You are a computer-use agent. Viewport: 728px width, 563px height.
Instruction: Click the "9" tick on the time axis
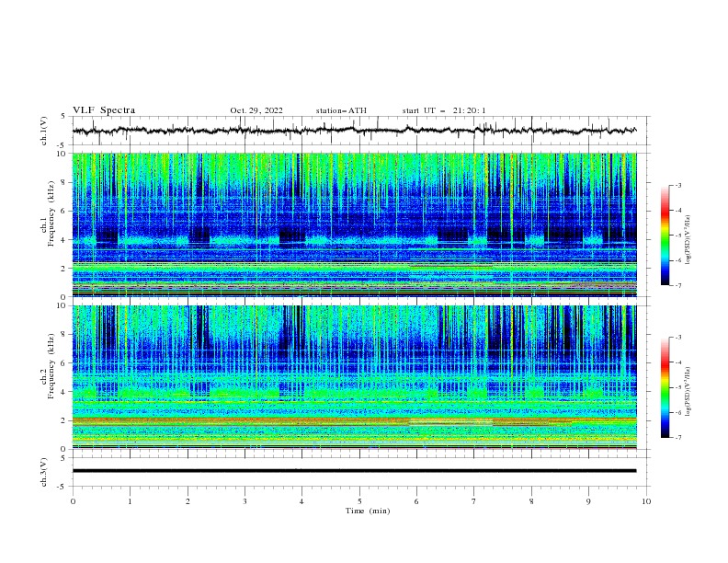(x=588, y=501)
